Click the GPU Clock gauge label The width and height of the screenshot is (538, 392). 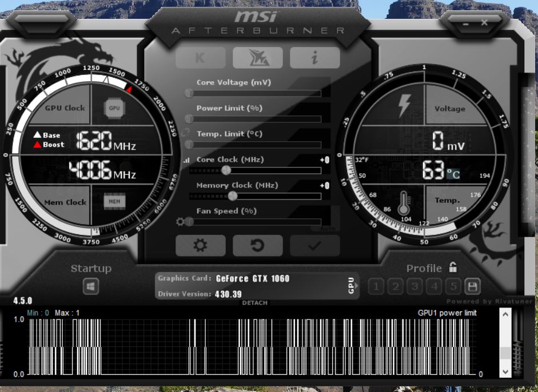65,108
